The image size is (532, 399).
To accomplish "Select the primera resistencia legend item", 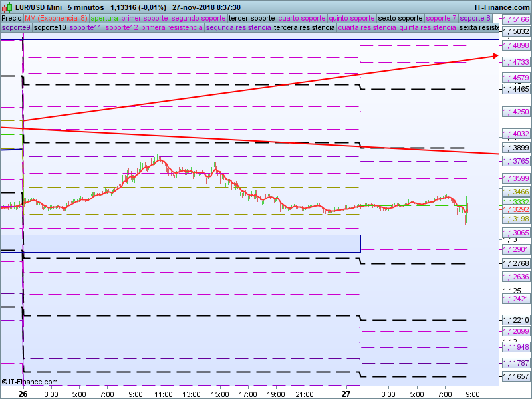I will click(x=172, y=28).
